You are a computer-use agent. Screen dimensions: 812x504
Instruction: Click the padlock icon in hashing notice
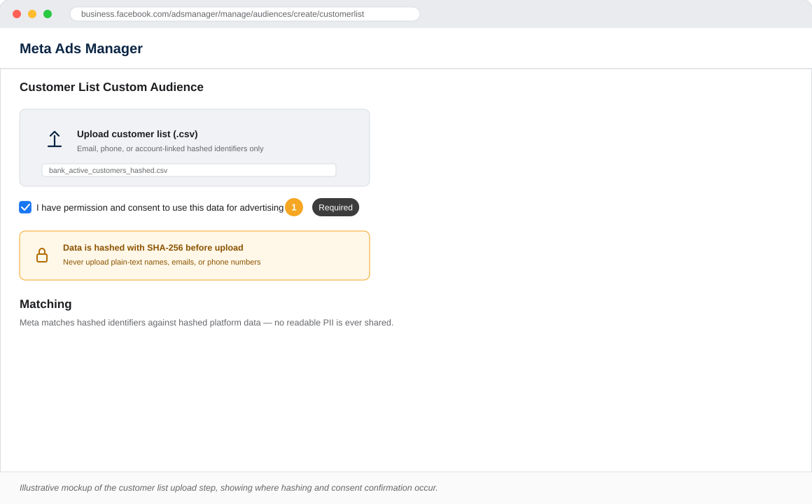tap(42, 255)
